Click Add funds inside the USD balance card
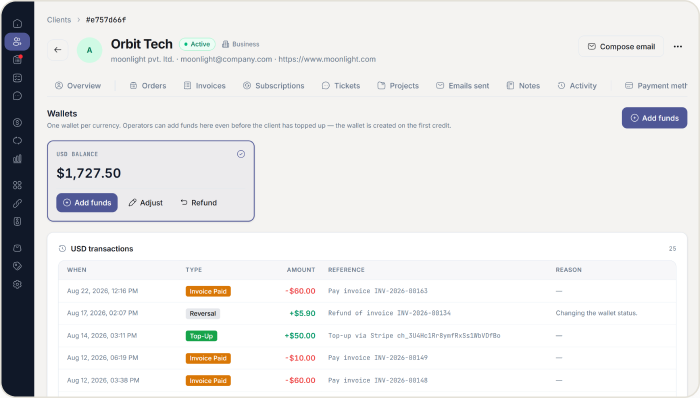This screenshot has height=398, width=700. [x=87, y=203]
